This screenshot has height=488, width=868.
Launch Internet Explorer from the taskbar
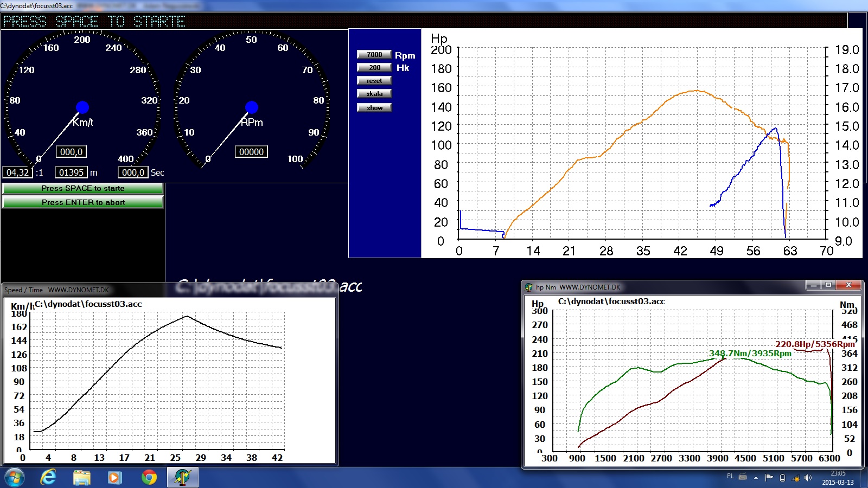48,478
